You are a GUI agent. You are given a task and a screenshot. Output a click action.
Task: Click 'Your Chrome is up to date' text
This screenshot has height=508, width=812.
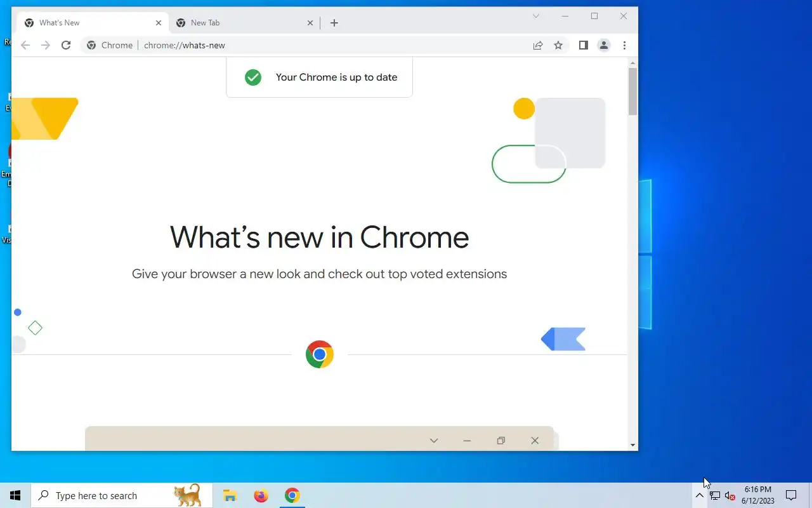tap(336, 77)
